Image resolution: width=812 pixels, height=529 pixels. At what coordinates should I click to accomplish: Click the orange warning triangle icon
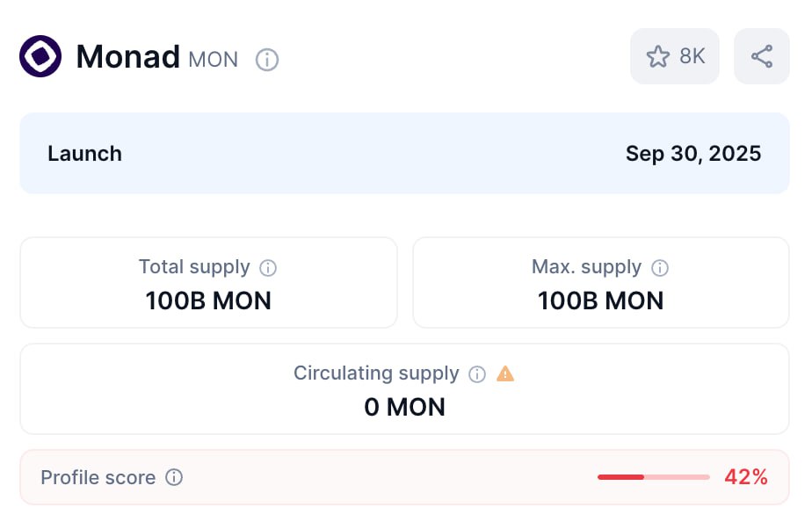[x=505, y=373]
